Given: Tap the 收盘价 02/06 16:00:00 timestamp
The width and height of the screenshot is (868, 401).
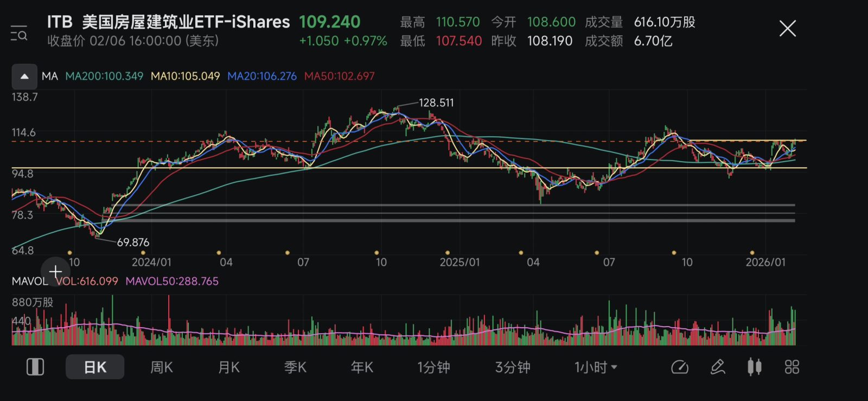Looking at the screenshot, I should click(133, 41).
